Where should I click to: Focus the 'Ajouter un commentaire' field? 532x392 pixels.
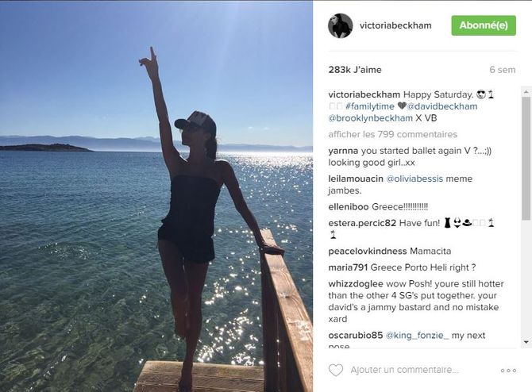pos(405,370)
